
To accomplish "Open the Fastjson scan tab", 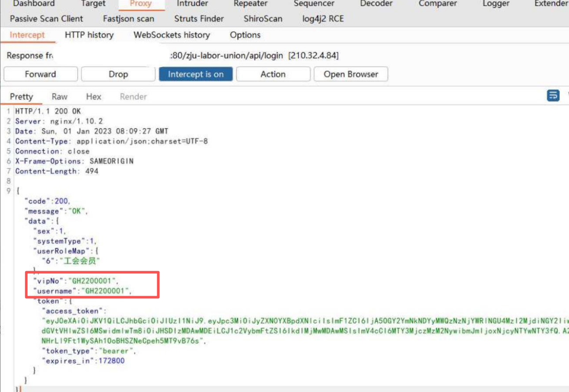I will (128, 19).
